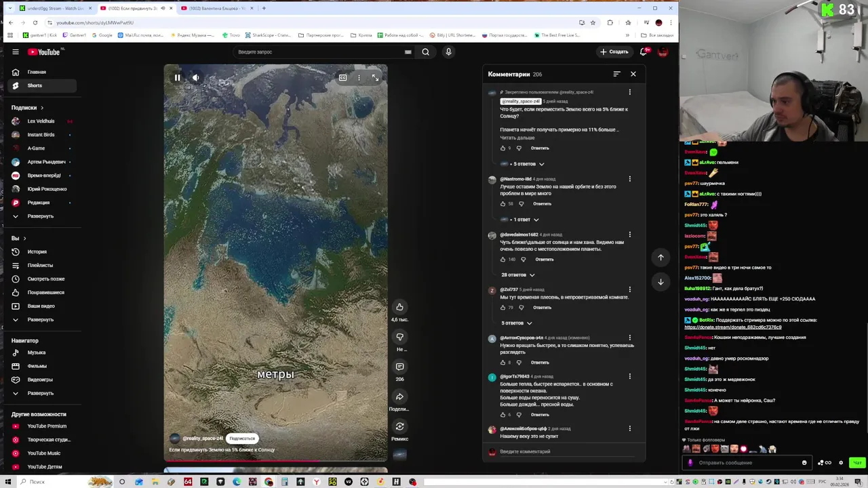868x488 pixels.
Task: Mute the Shorts video volume
Action: (x=195, y=78)
